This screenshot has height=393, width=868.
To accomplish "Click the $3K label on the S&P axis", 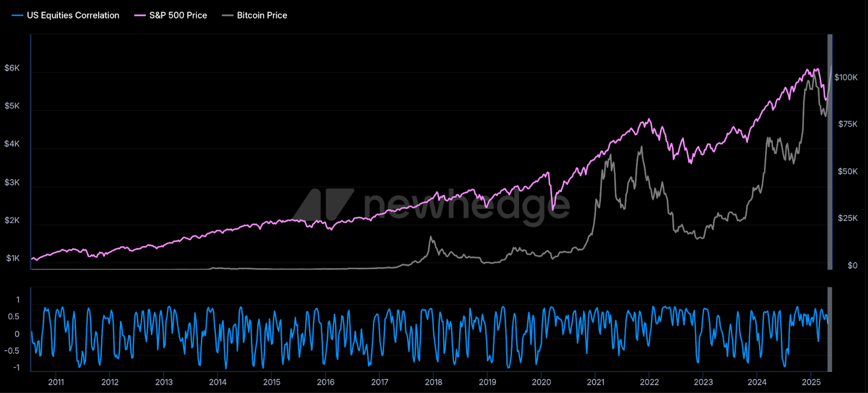I will point(12,182).
